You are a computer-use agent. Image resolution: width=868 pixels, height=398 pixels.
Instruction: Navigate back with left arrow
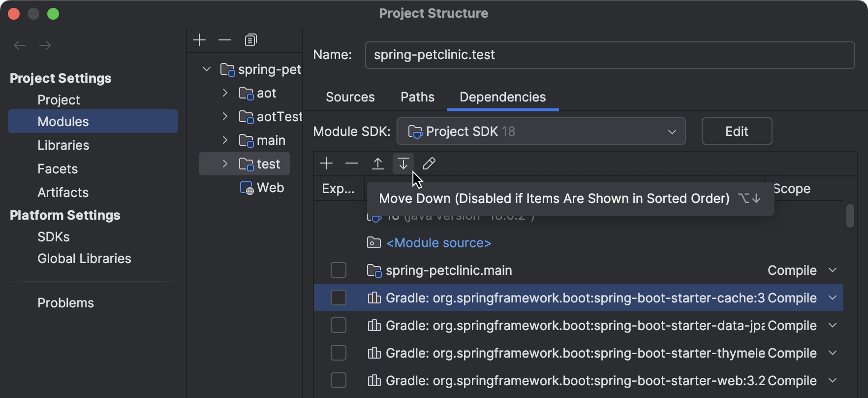point(20,45)
